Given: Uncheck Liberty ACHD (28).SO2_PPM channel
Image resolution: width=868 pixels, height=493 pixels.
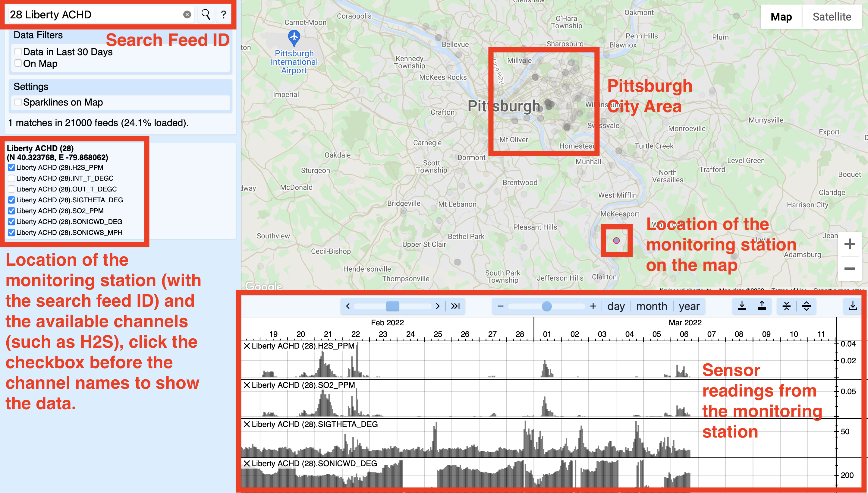Looking at the screenshot, I should coord(11,210).
